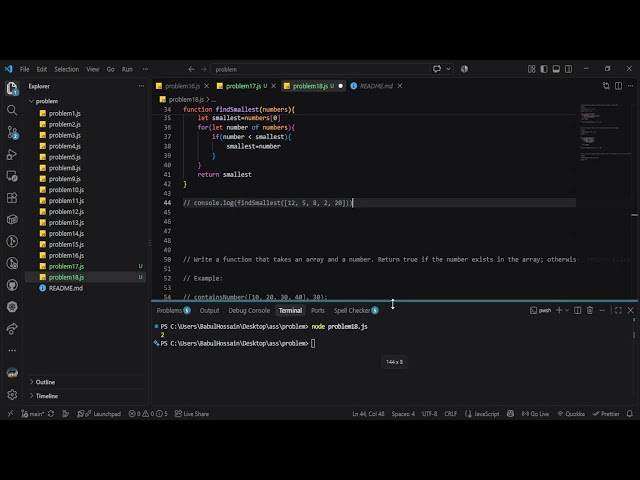Screen dimensions: 640x480
Task: Toggle bottom panel visibility
Action: pos(556,69)
